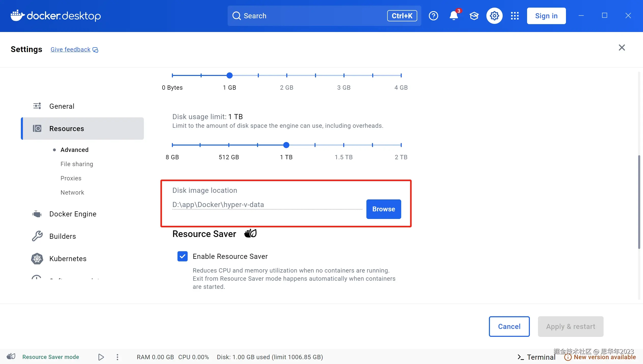This screenshot has height=364, width=643.
Task: Click the Resource Saver leaf icon in footer
Action: click(x=11, y=356)
